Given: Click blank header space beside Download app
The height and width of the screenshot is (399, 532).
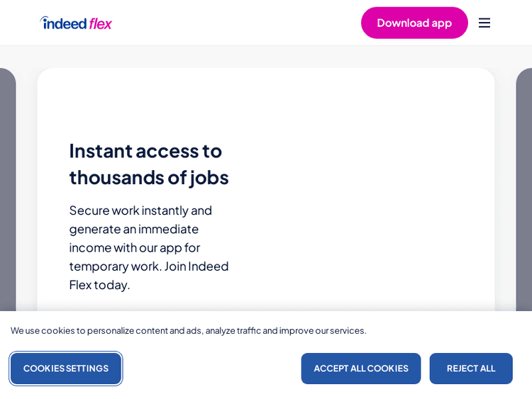Looking at the screenshot, I should pos(234,23).
